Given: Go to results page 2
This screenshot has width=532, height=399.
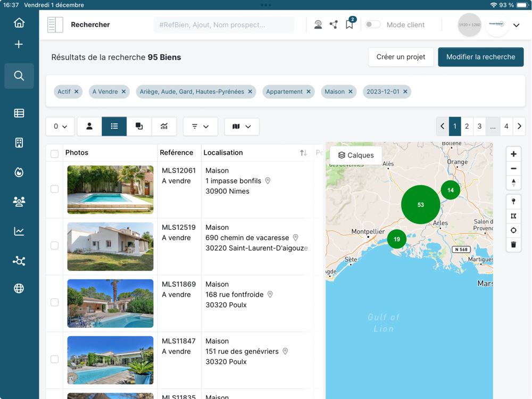Looking at the screenshot, I should click(467, 126).
